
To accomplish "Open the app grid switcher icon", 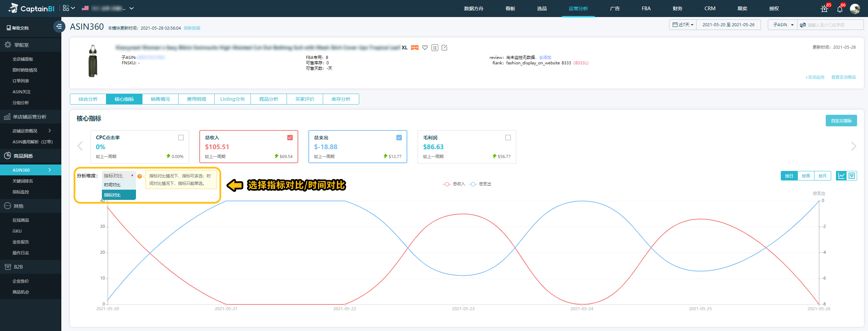I will [66, 8].
